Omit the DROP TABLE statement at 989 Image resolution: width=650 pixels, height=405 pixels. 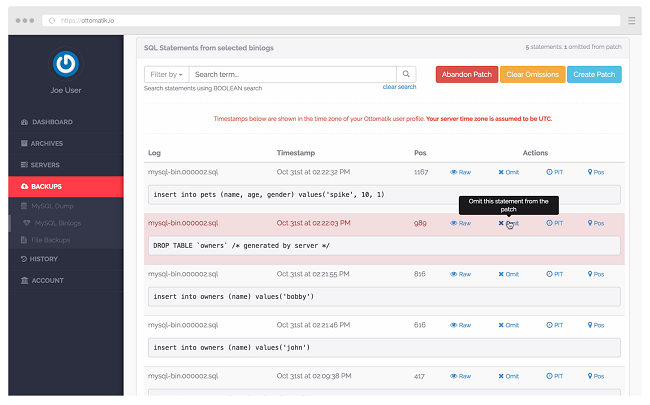[x=509, y=223]
